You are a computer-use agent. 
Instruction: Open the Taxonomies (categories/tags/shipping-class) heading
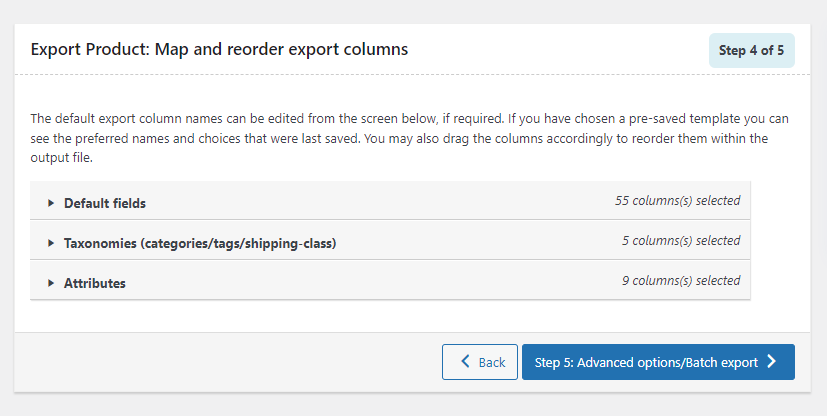coord(200,243)
